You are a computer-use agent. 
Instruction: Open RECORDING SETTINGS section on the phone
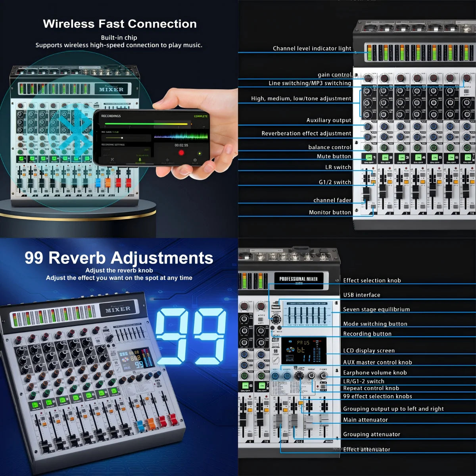pyautogui.click(x=113, y=144)
